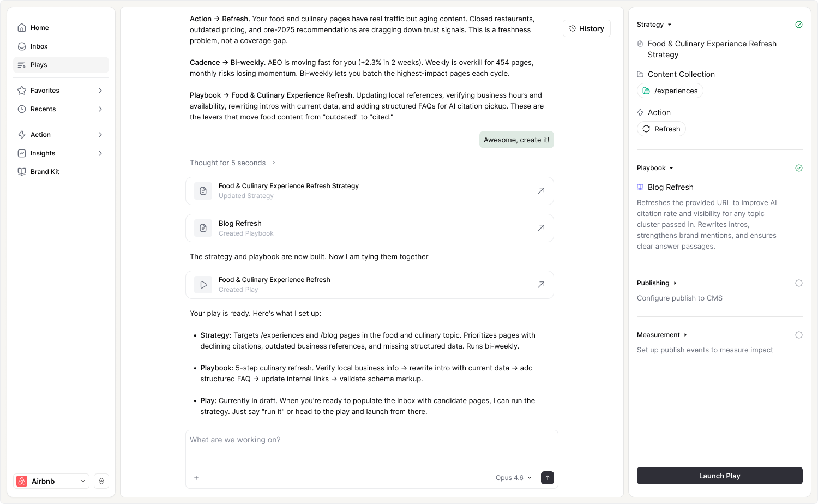This screenshot has width=818, height=504.
Task: Toggle the Publishing status circle
Action: 798,283
